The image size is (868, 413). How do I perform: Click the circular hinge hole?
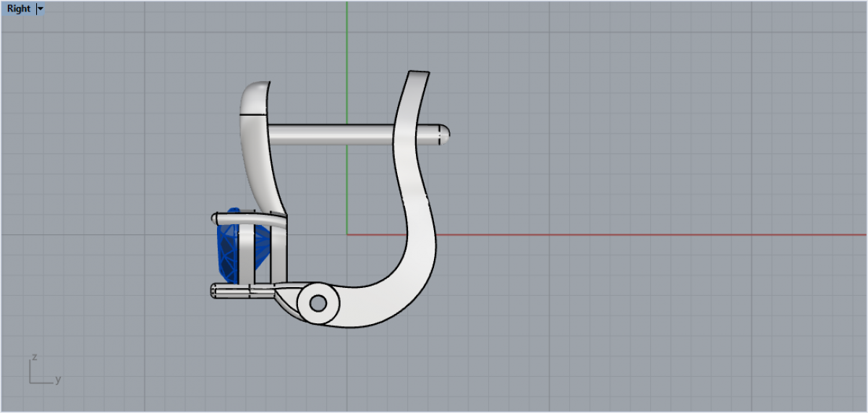pyautogui.click(x=318, y=302)
